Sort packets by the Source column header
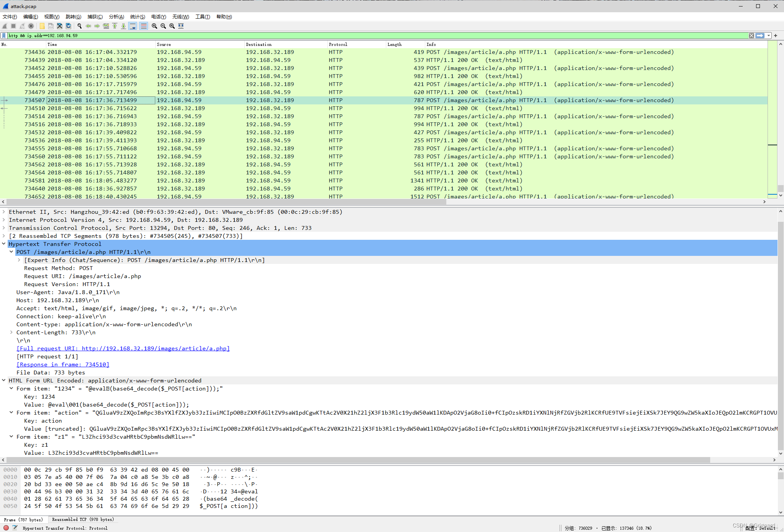 pos(200,44)
